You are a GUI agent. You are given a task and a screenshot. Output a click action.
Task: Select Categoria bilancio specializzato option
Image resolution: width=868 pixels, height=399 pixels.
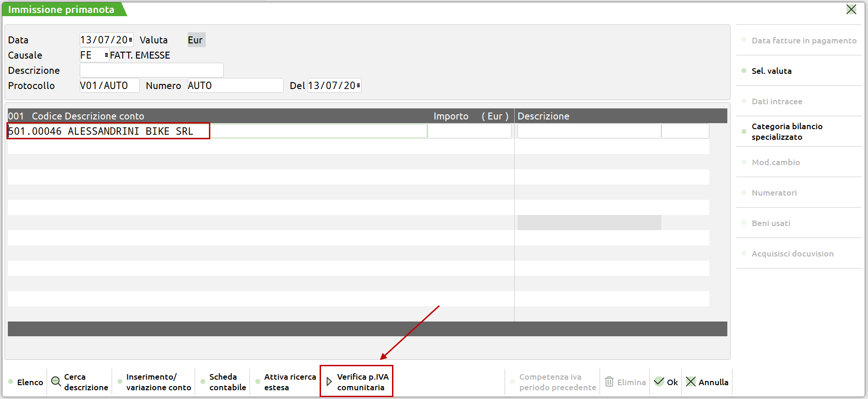pyautogui.click(x=786, y=131)
